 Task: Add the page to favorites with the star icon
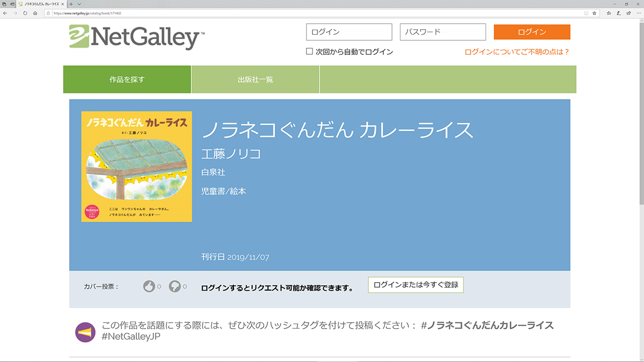tap(594, 13)
